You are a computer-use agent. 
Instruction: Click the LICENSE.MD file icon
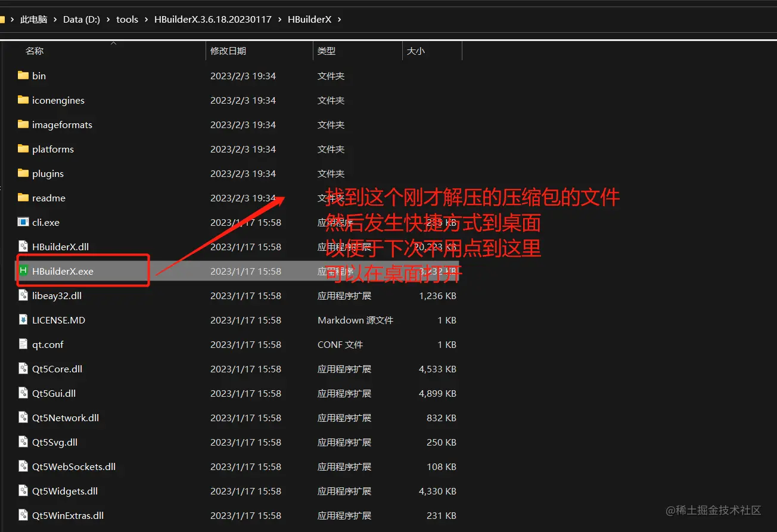23,320
